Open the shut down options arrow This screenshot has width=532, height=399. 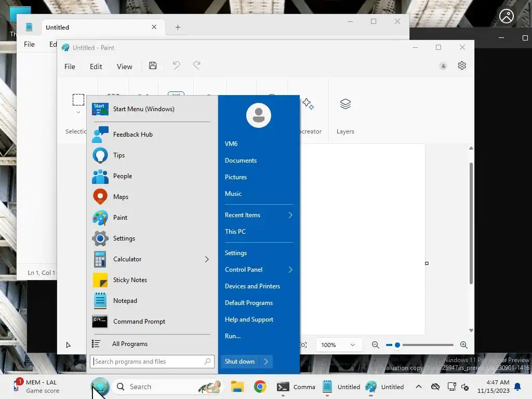[266, 362]
